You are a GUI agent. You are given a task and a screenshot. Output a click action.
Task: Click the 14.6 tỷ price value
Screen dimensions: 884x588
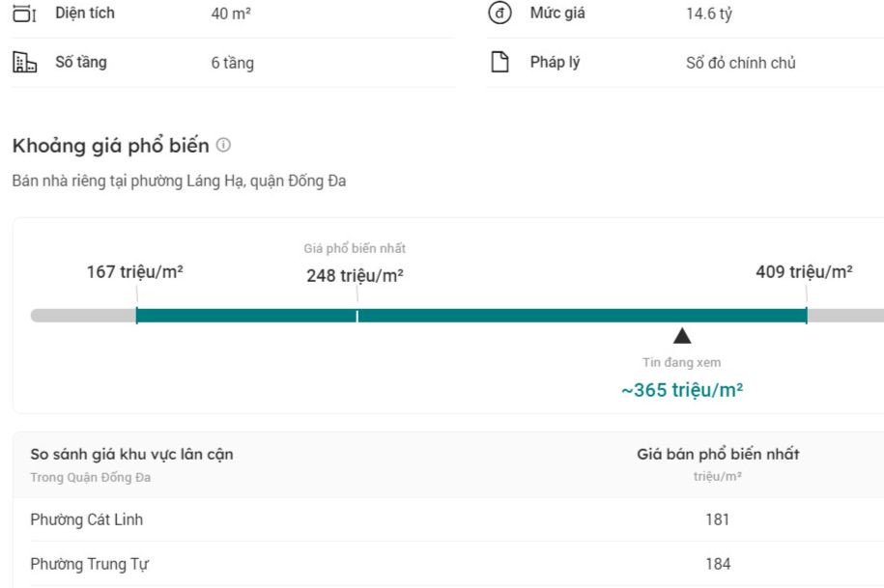(708, 14)
